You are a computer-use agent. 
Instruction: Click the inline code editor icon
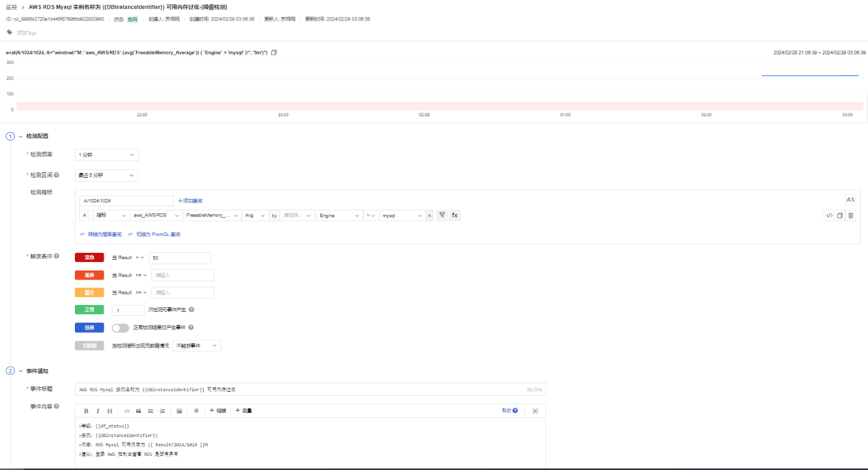pyautogui.click(x=126, y=411)
